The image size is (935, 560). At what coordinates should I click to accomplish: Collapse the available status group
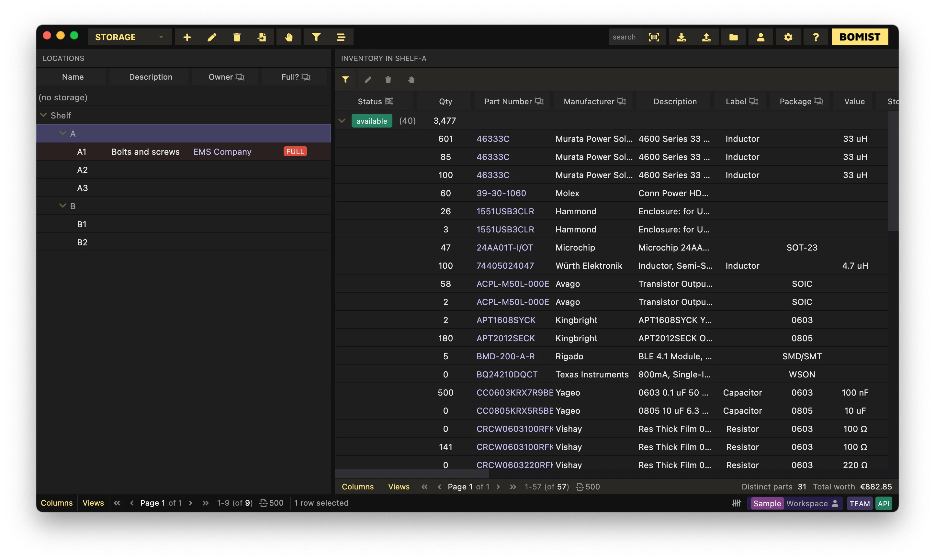click(x=342, y=121)
